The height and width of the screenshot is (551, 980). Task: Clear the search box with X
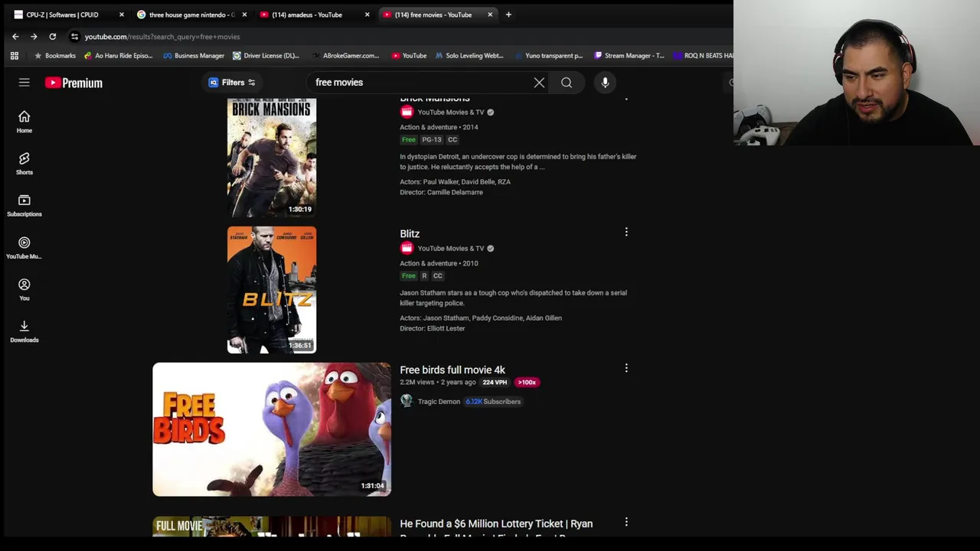(x=539, y=83)
